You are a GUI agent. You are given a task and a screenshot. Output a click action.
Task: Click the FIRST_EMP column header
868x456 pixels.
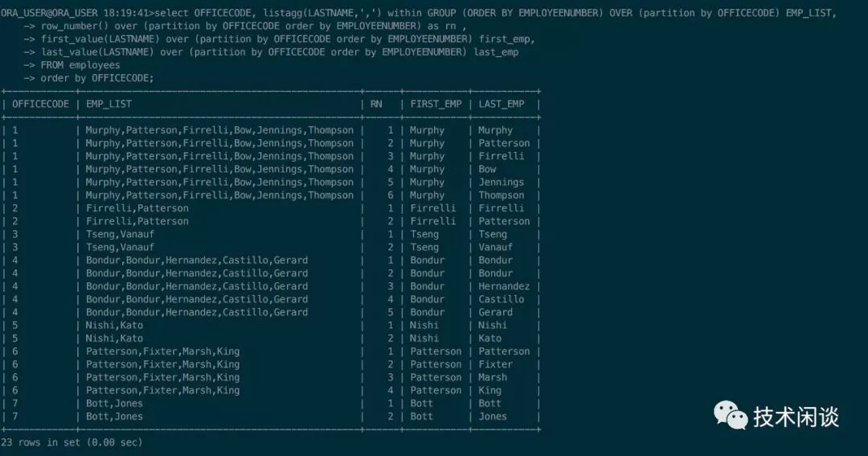click(436, 104)
